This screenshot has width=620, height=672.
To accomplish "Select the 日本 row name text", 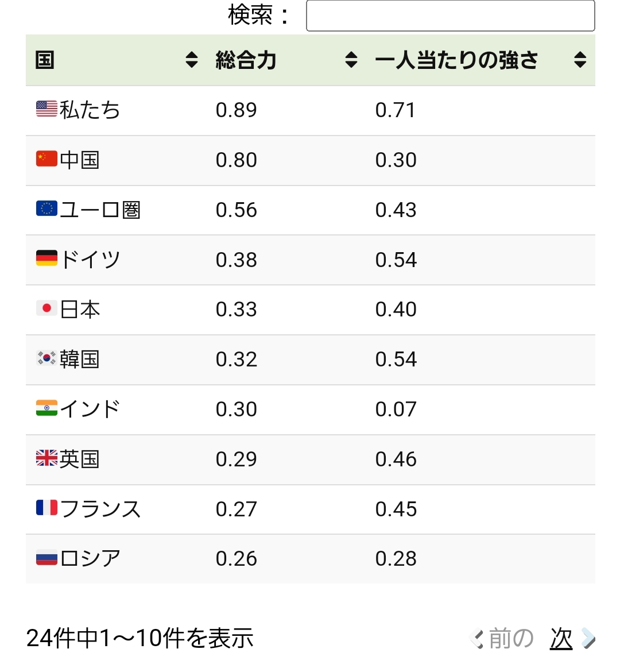I will 80,310.
